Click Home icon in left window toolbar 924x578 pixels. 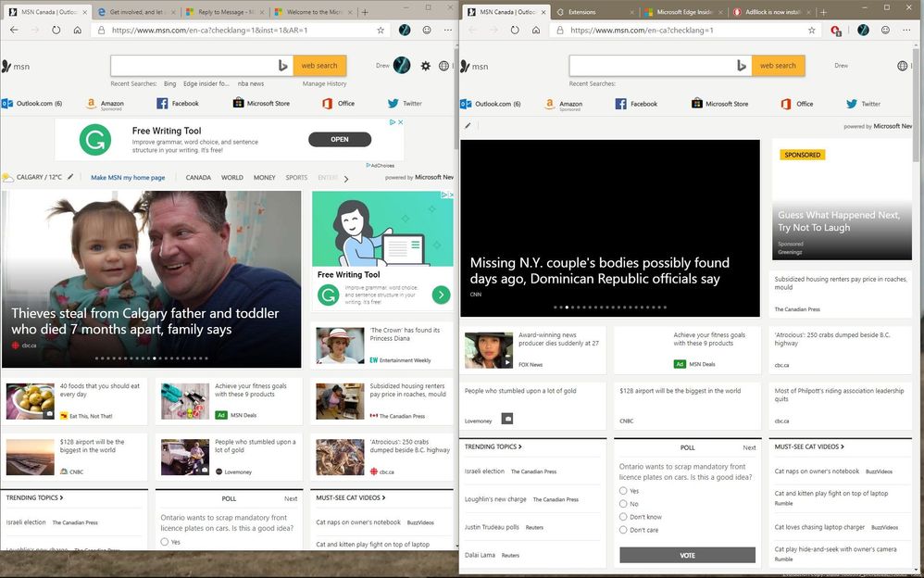[77, 30]
